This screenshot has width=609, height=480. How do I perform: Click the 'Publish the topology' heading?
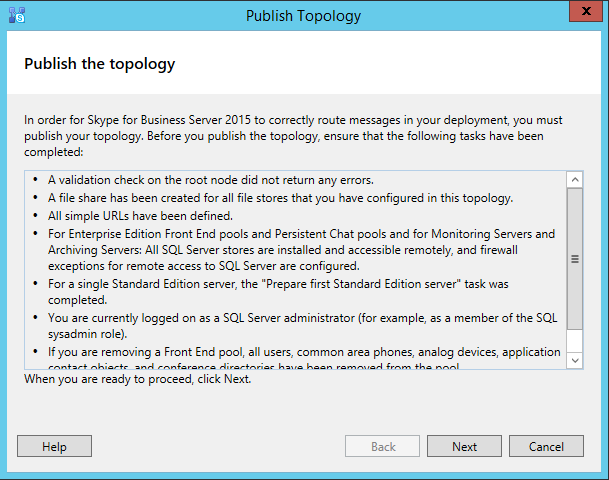pyautogui.click(x=99, y=64)
